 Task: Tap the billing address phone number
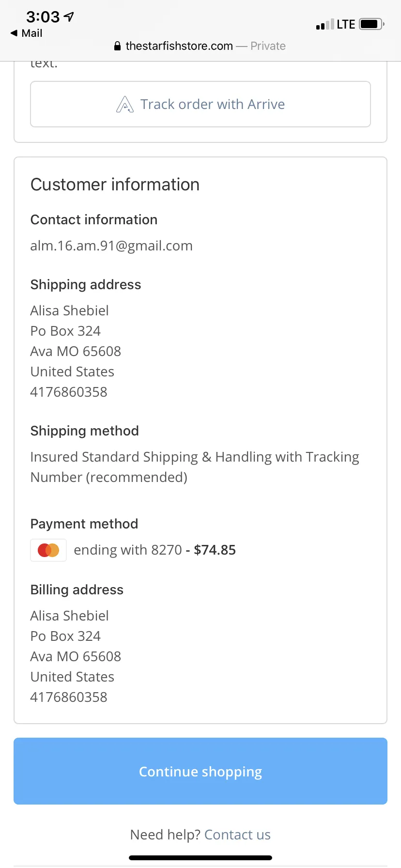69,697
